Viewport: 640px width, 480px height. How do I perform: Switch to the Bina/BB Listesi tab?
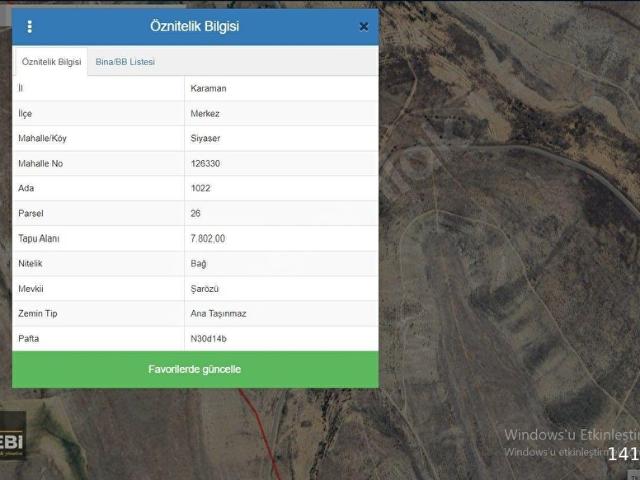tap(125, 62)
